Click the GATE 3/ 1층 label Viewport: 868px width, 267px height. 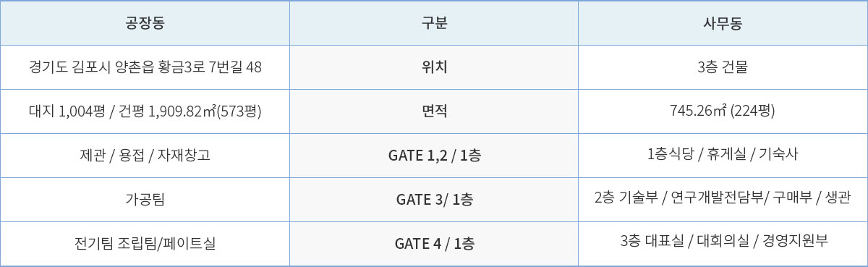point(434,199)
